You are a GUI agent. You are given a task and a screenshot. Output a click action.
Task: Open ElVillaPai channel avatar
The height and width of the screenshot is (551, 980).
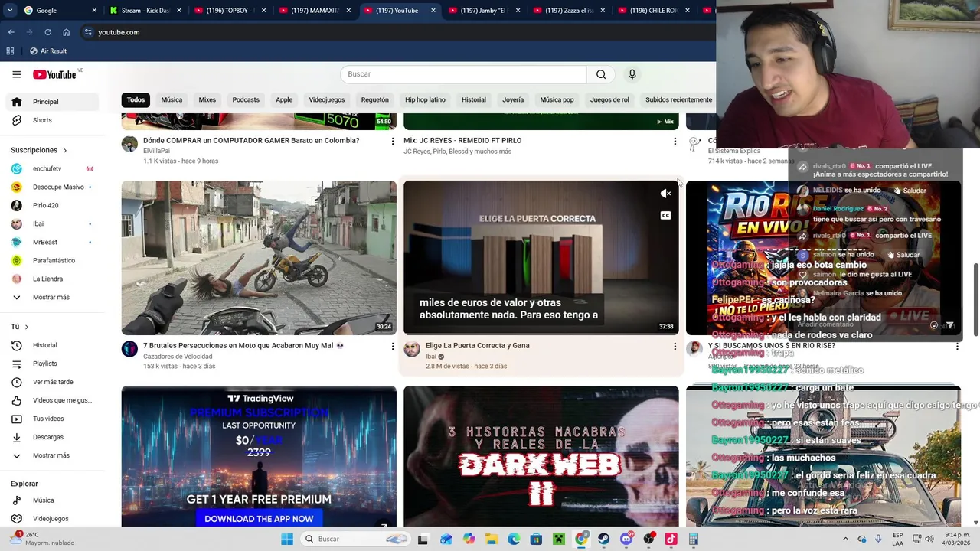point(129,144)
